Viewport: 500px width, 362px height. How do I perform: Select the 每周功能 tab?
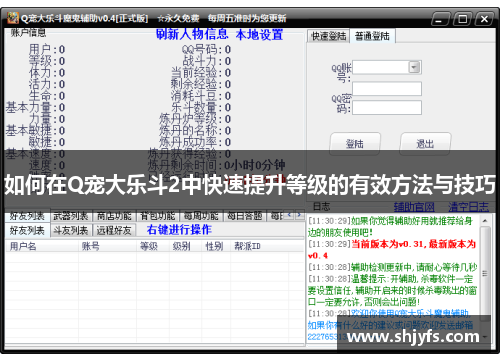click(201, 216)
